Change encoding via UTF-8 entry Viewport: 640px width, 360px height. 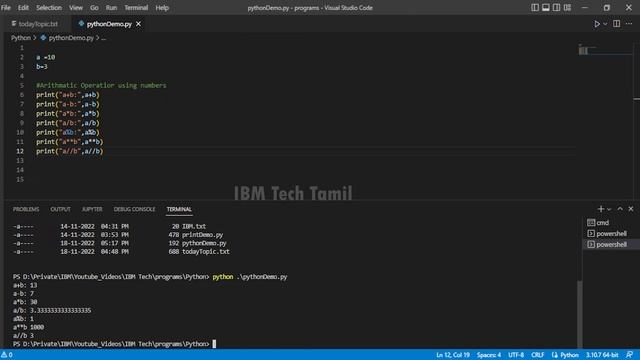click(516, 355)
